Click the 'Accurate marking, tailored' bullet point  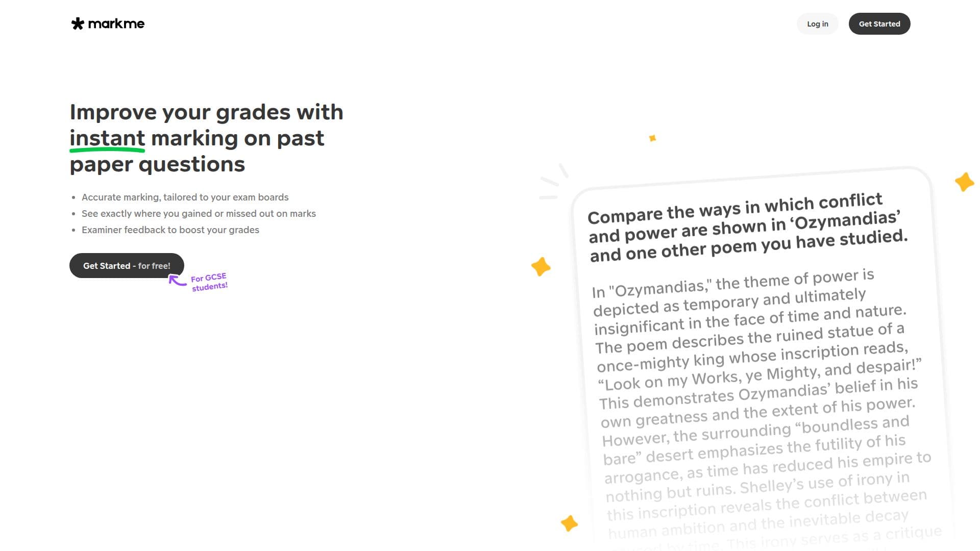pyautogui.click(x=185, y=197)
